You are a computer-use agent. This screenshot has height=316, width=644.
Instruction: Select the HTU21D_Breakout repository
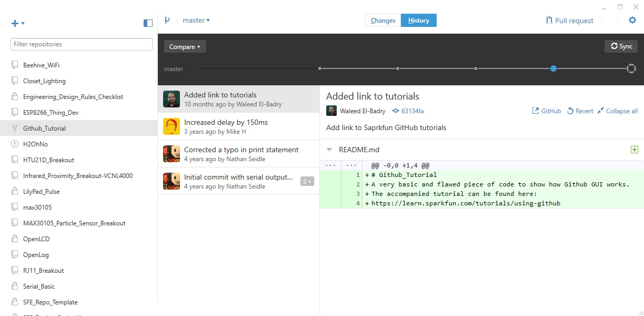coord(79,160)
